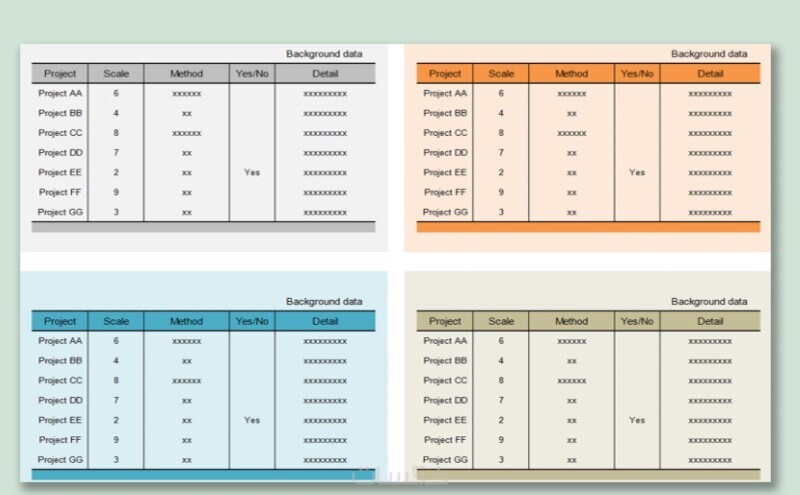Click Background data label above orange table

click(x=709, y=54)
